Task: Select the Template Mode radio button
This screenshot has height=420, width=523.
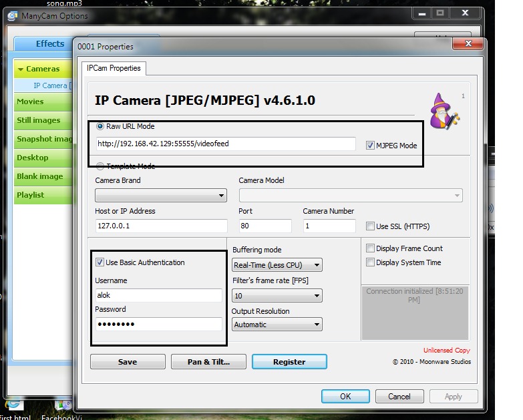Action: [x=100, y=166]
